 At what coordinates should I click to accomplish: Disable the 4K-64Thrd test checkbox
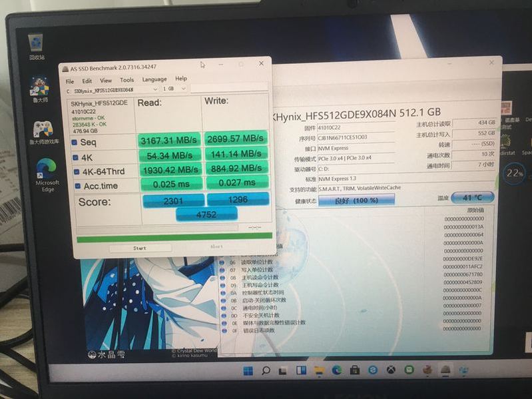point(75,171)
